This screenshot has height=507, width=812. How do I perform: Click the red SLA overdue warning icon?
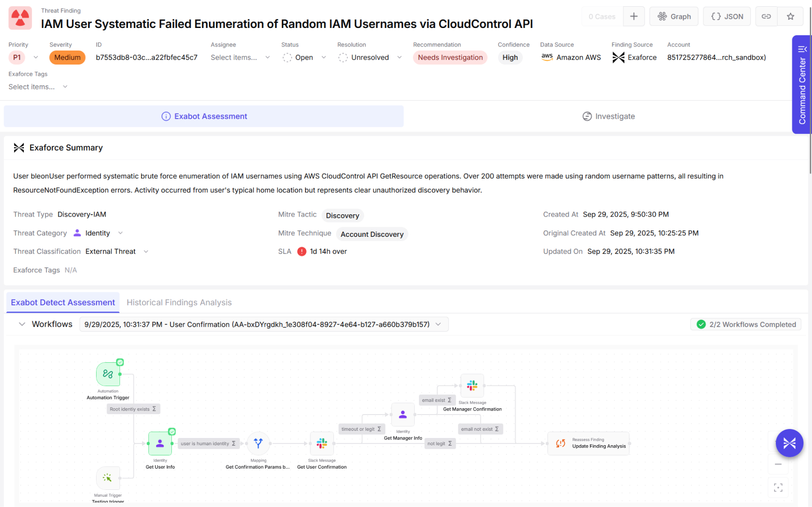[302, 252]
